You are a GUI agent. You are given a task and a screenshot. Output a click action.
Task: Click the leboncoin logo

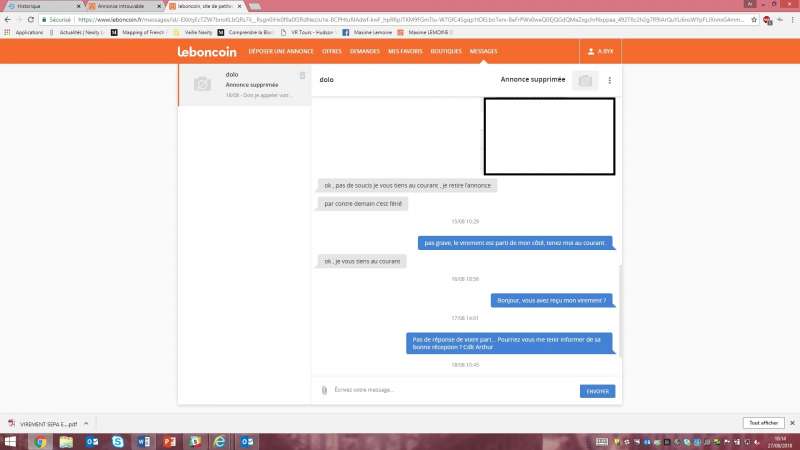coord(207,51)
